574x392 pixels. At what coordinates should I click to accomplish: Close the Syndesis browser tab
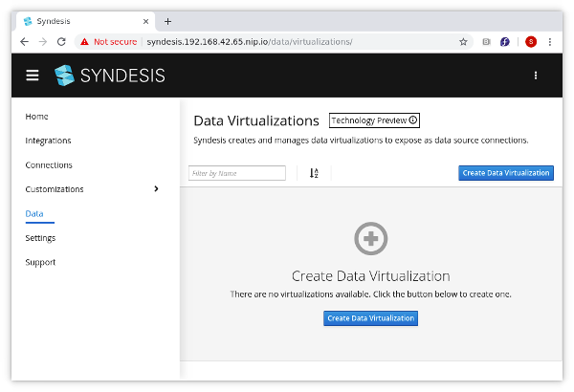coord(145,22)
